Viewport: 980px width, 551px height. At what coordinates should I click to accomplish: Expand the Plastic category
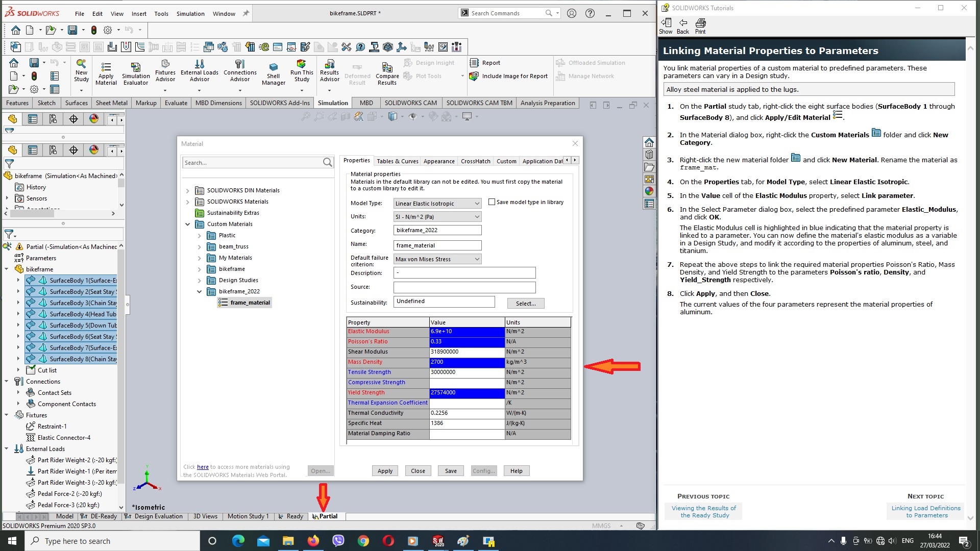point(200,236)
